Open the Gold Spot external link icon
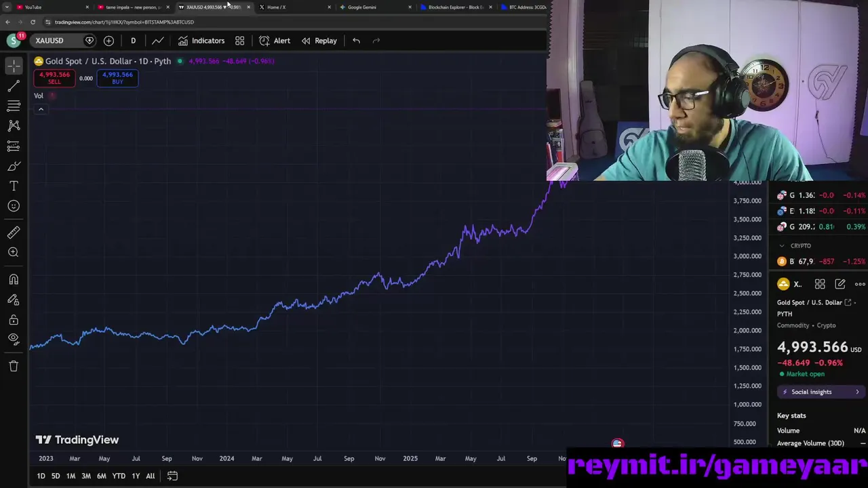Viewport: 868px width, 488px height. [848, 302]
